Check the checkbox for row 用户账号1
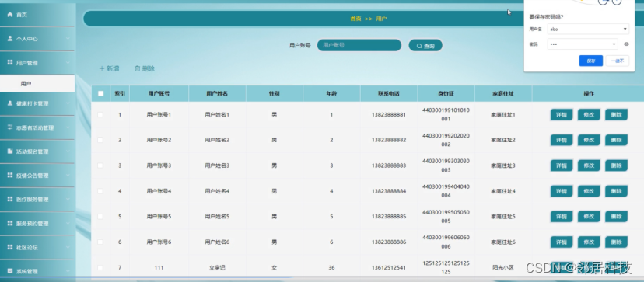 (x=100, y=114)
